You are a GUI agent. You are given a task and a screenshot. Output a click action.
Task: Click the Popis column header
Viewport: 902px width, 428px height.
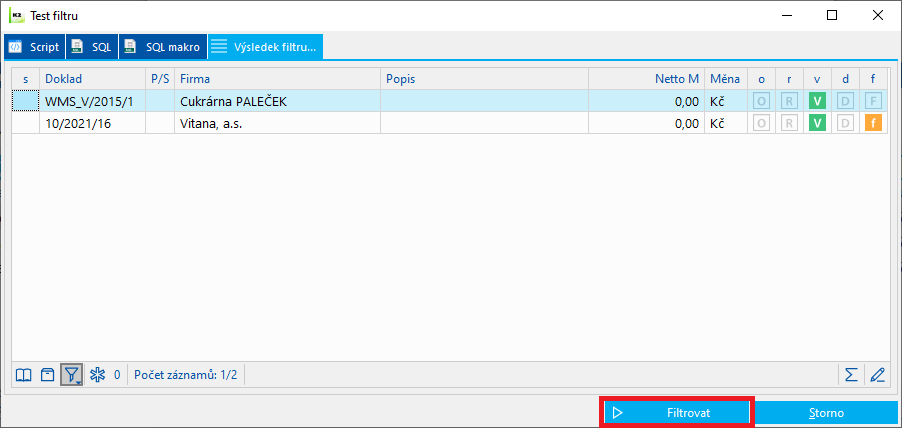point(484,79)
